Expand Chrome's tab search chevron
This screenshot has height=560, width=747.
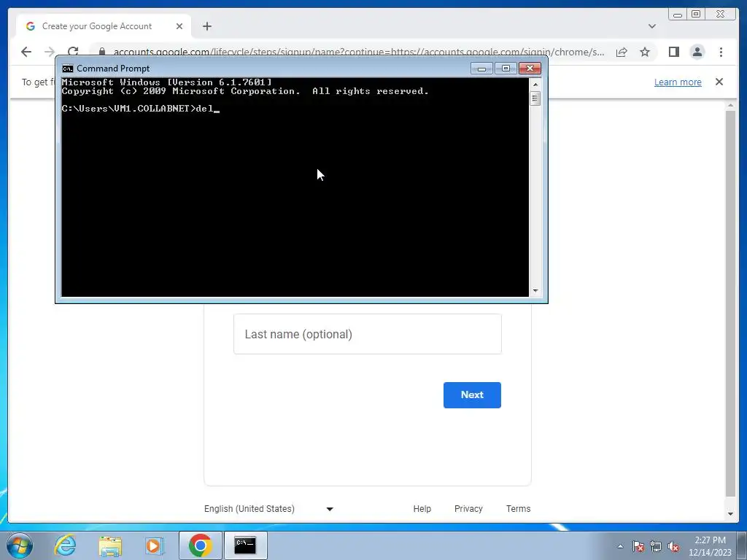pos(651,26)
